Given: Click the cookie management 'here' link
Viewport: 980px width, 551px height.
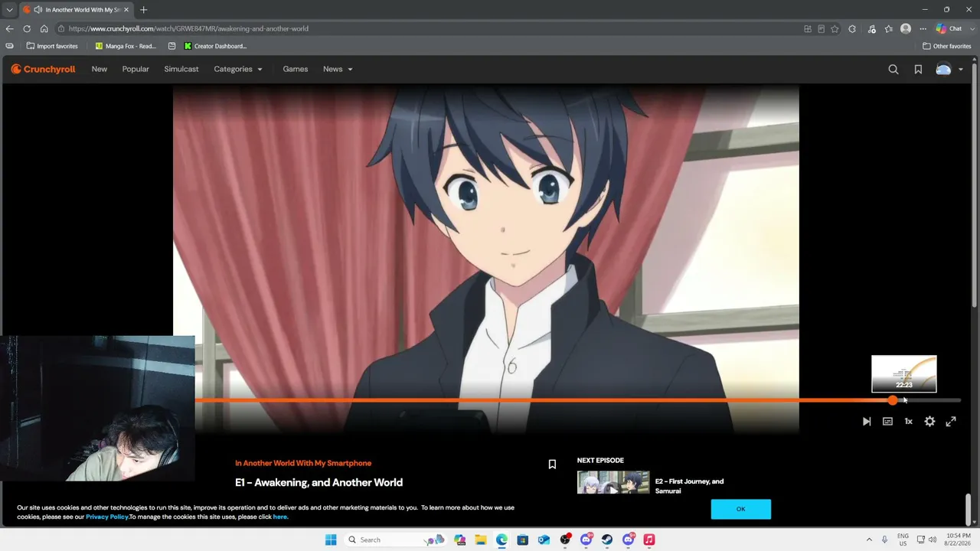Looking at the screenshot, I should point(280,517).
